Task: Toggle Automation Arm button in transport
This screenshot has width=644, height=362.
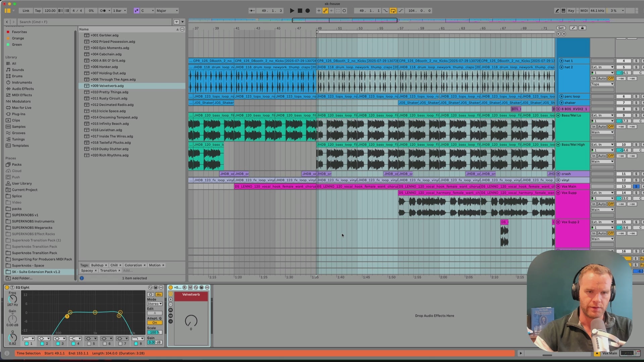Action: click(325, 11)
